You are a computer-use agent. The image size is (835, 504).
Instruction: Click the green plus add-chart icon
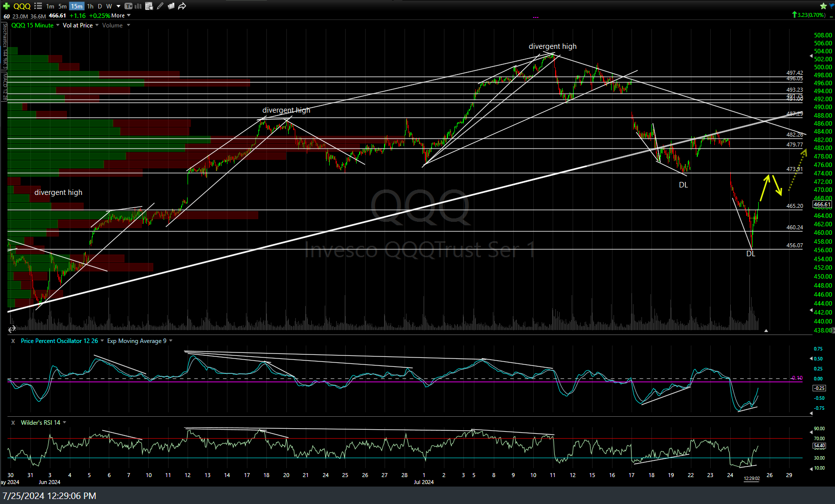(6, 6)
